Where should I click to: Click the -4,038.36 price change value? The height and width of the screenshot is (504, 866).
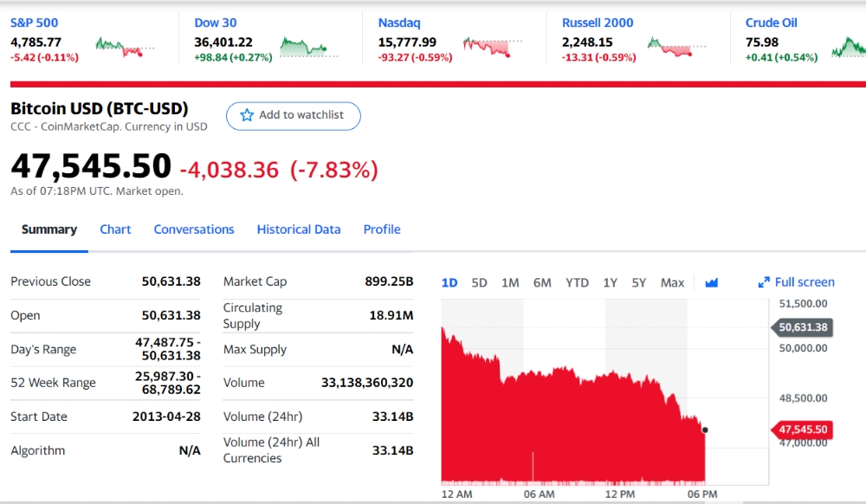pyautogui.click(x=229, y=170)
